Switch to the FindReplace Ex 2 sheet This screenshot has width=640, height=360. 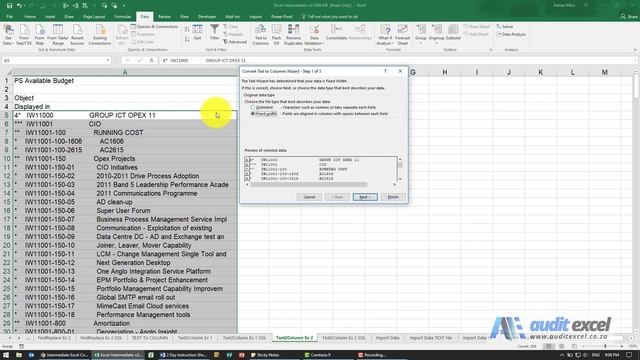point(54,338)
